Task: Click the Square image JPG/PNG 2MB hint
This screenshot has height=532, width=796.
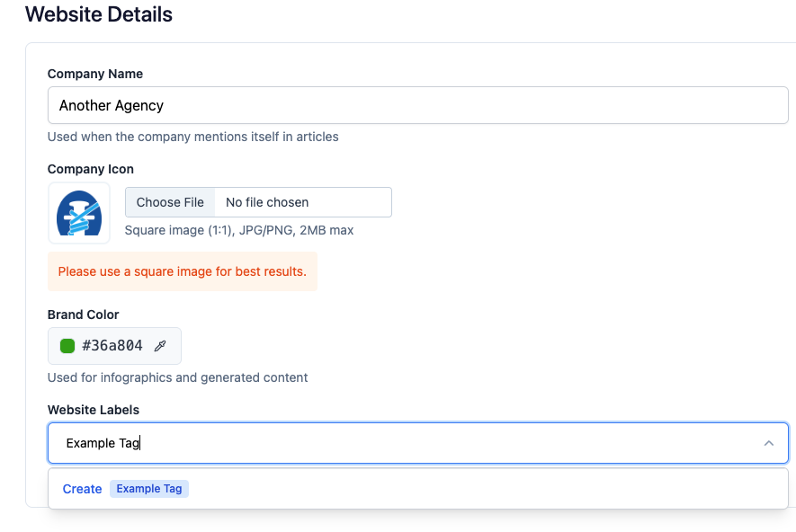Action: 239,230
